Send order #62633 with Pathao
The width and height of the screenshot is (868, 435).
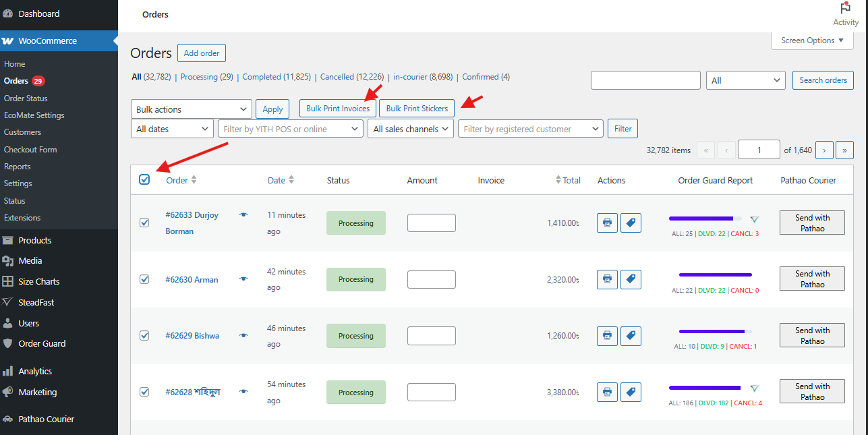(811, 223)
